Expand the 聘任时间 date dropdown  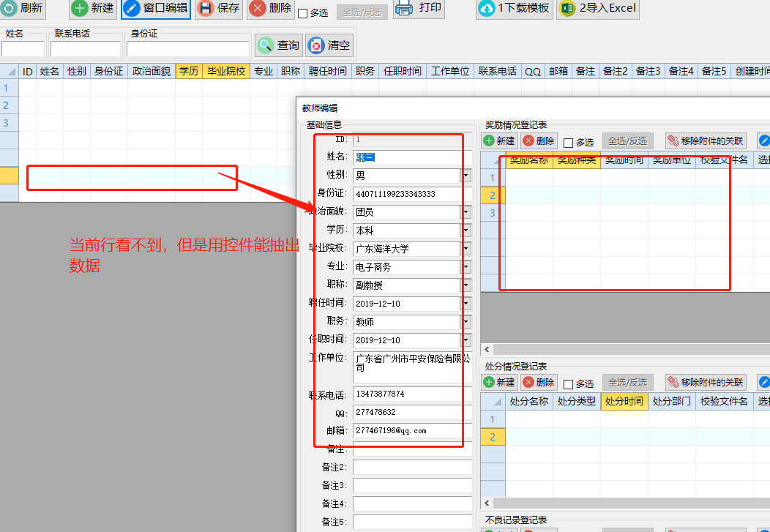[x=466, y=304]
